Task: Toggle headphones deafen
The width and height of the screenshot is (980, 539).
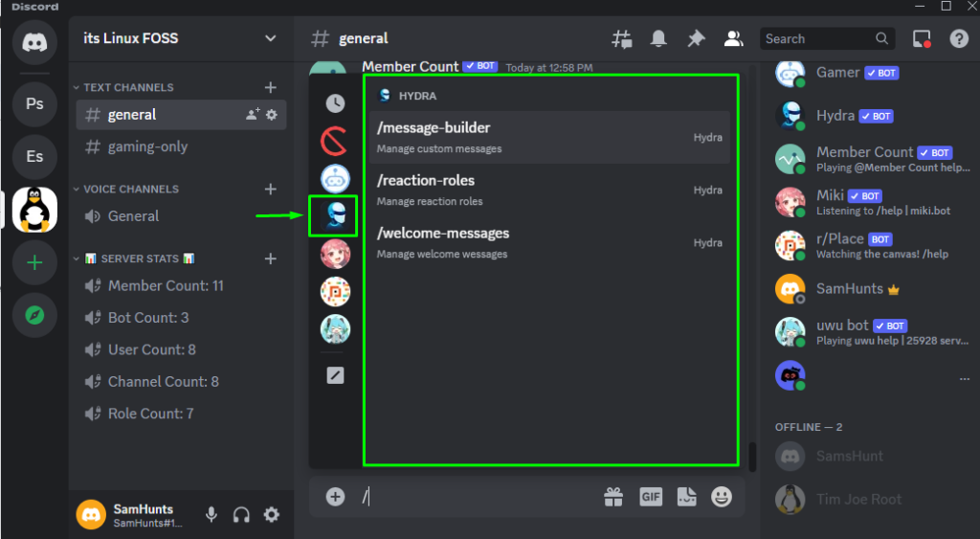Action: (241, 515)
